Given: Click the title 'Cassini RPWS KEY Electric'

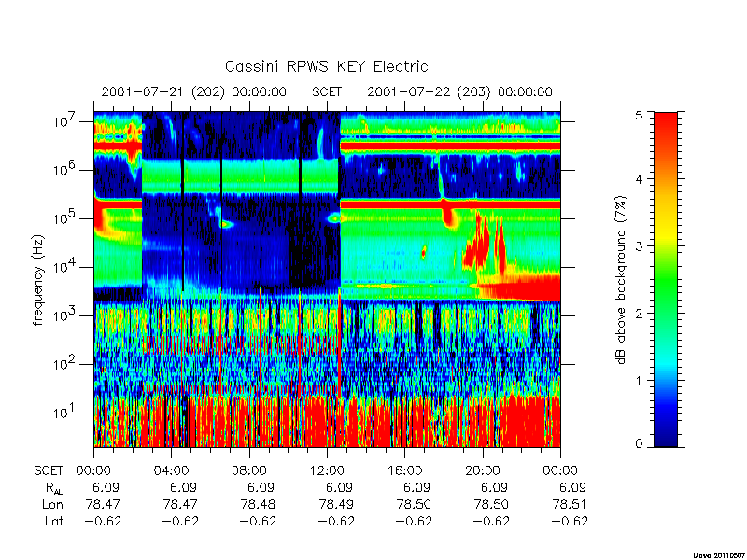Looking at the screenshot, I should [326, 66].
